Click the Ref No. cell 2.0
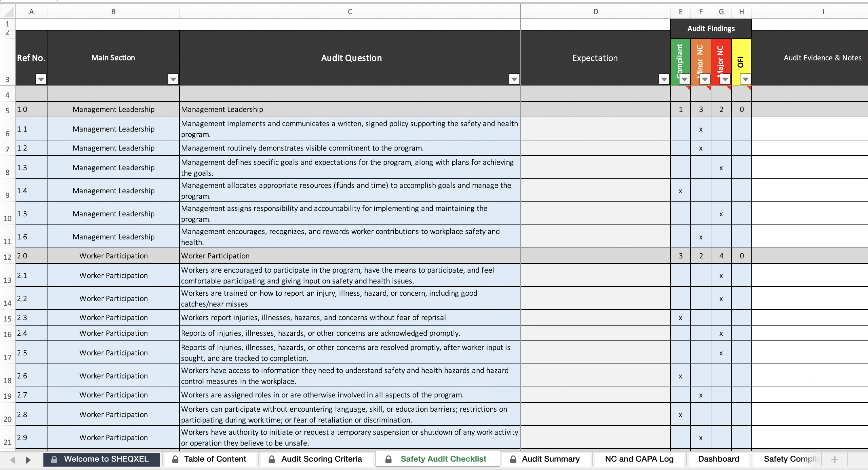This screenshot has width=868, height=470. [x=31, y=256]
